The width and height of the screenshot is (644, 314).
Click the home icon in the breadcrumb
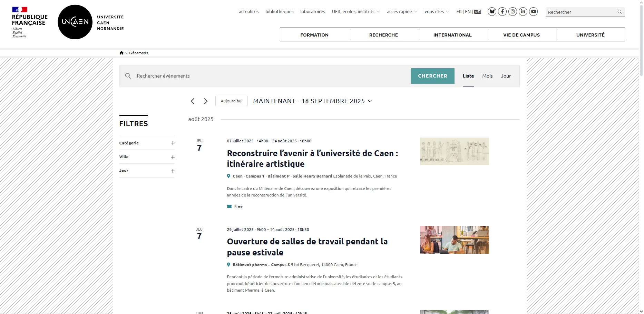pos(121,53)
